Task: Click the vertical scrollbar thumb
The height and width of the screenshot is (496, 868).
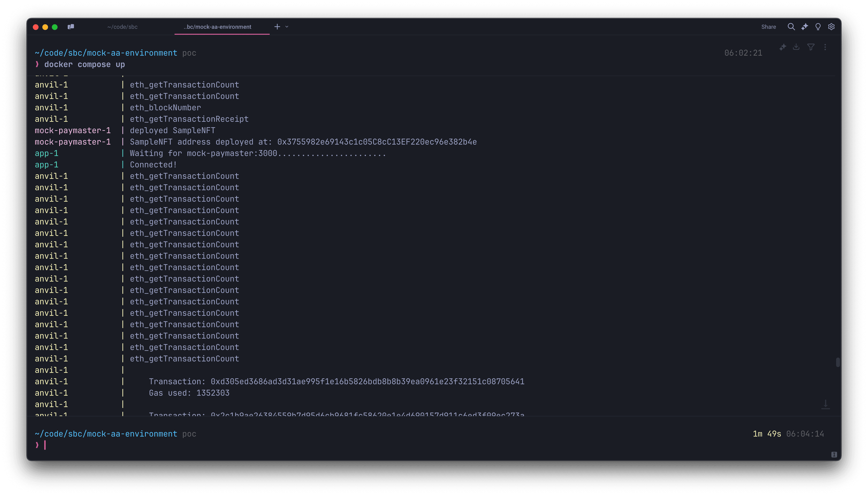Action: pyautogui.click(x=838, y=362)
